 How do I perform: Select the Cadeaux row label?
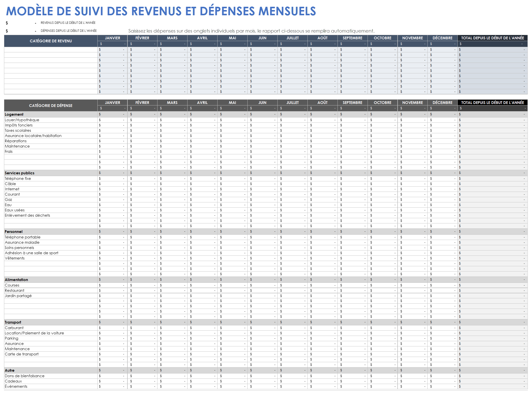(13, 381)
